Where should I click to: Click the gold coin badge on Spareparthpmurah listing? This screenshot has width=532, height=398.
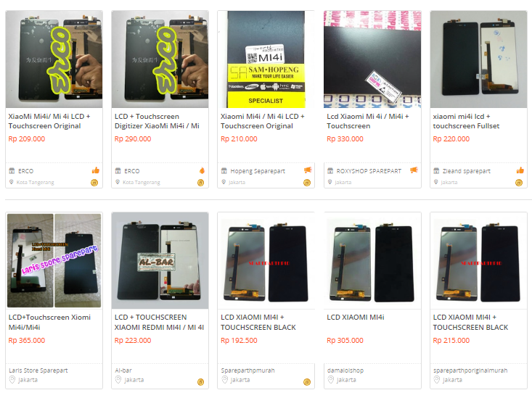coord(307,382)
